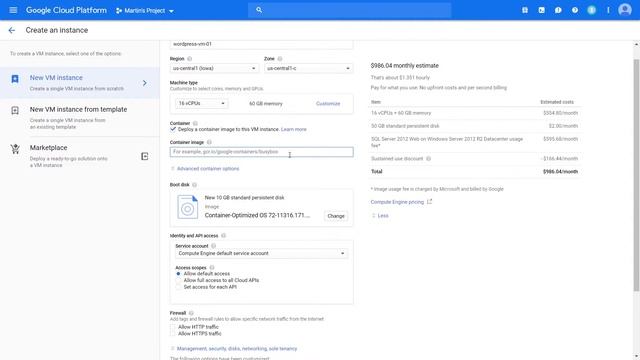
Task: Click the Change boot disk button
Action: click(336, 216)
